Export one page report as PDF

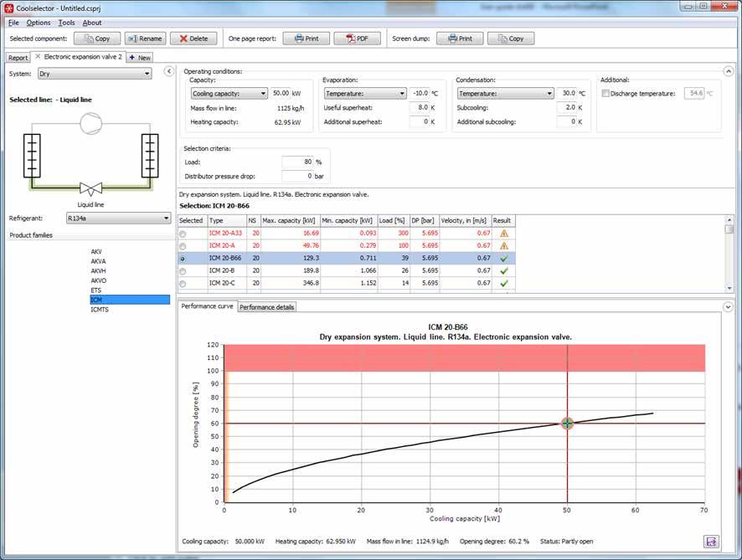(x=358, y=39)
